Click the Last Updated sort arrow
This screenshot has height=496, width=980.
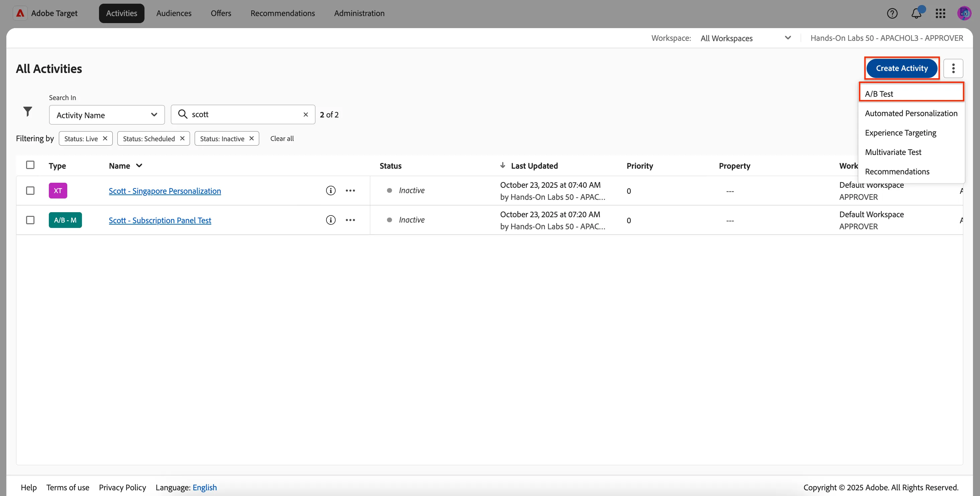coord(503,165)
